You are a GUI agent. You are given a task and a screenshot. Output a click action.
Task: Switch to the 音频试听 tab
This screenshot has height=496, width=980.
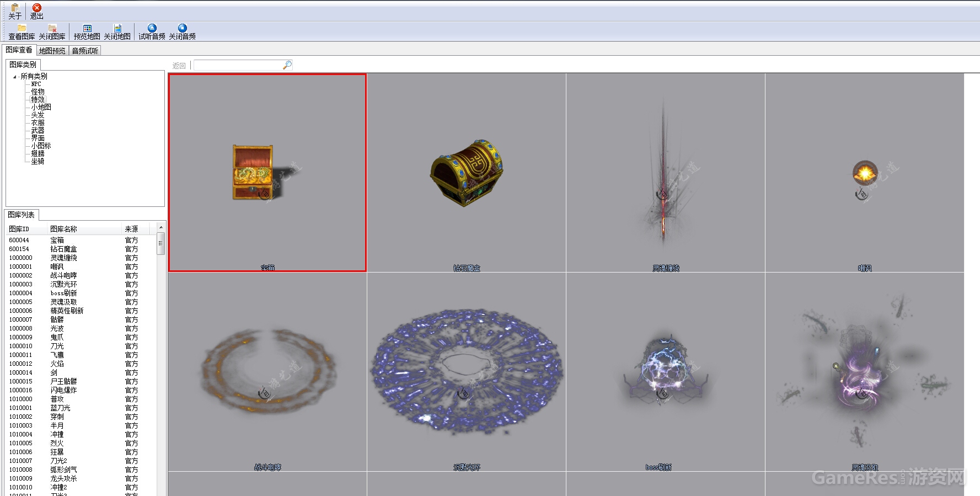click(85, 51)
